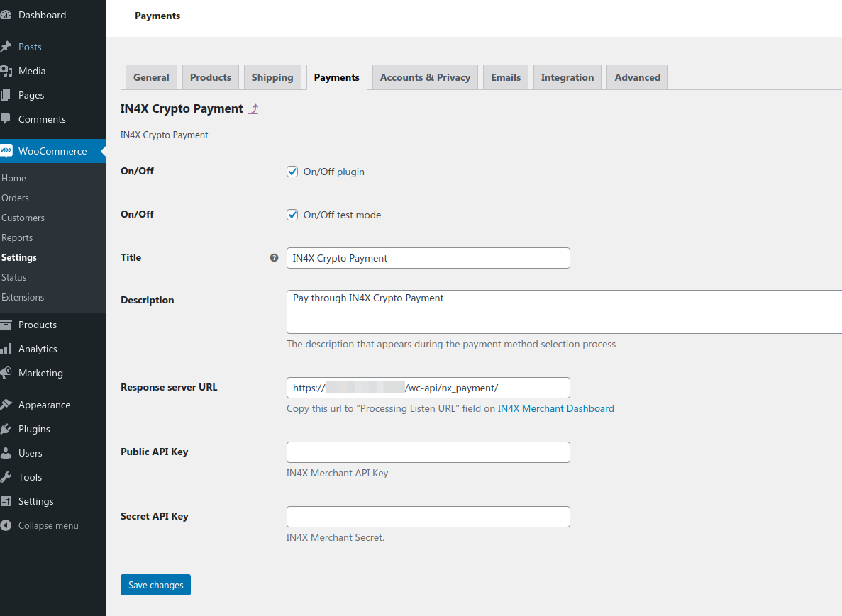The image size is (842, 616).
Task: Open the Integration tab
Action: pyautogui.click(x=567, y=77)
